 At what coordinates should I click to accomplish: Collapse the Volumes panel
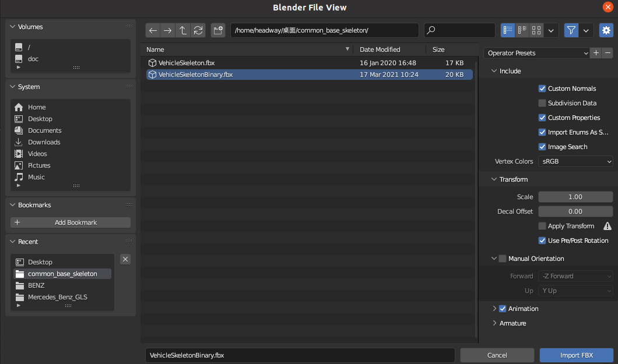[x=13, y=27]
